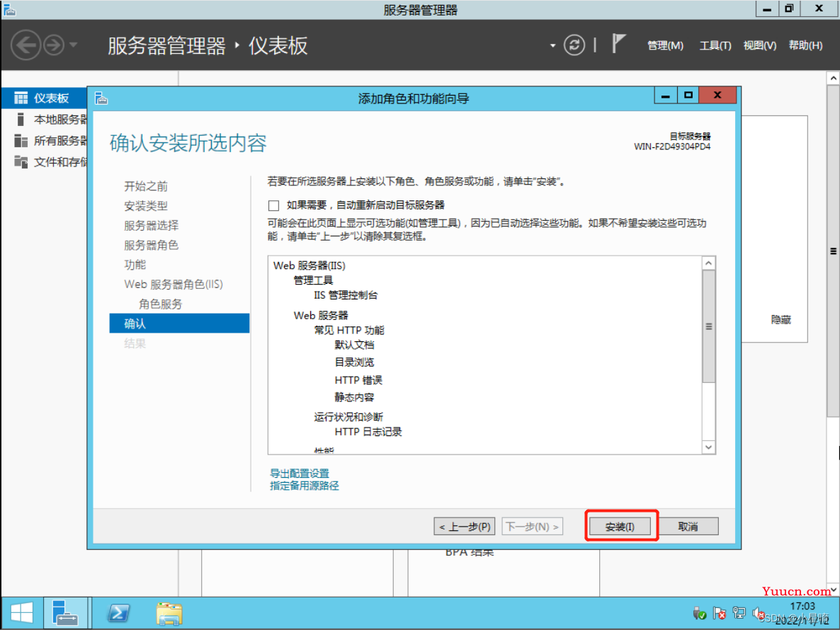The width and height of the screenshot is (840, 630).
Task: Click the 导出配置设置 link
Action: pos(300,473)
